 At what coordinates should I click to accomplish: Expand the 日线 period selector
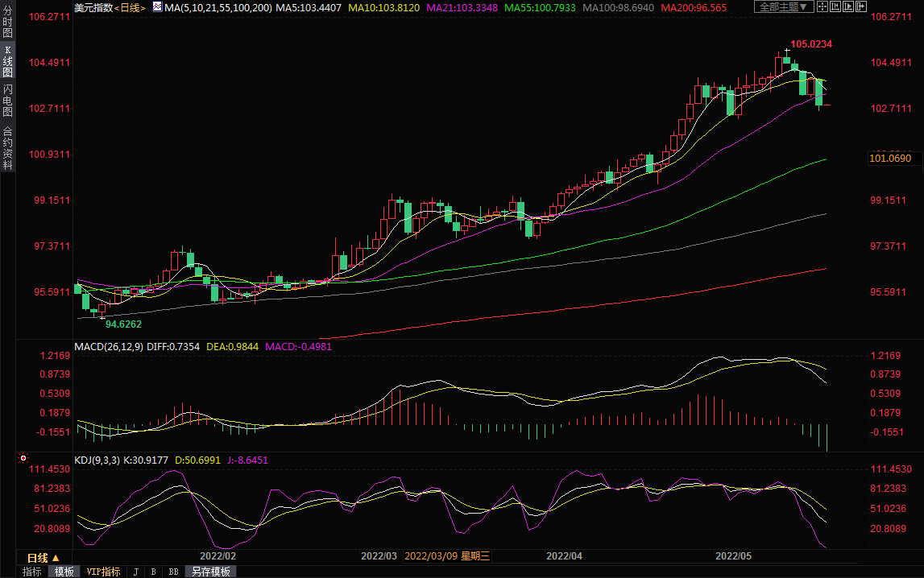coord(44,558)
